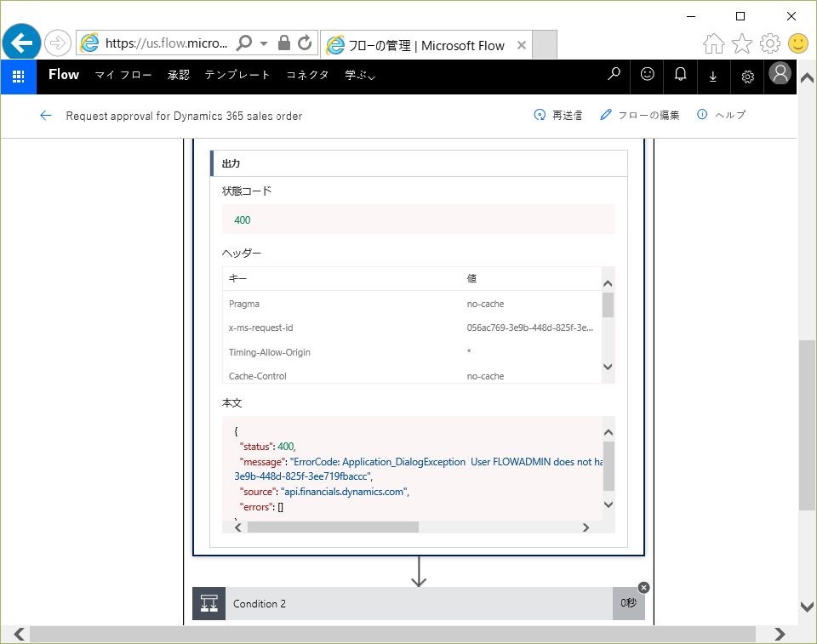Click the 再送信 resubmit button

tap(558, 115)
